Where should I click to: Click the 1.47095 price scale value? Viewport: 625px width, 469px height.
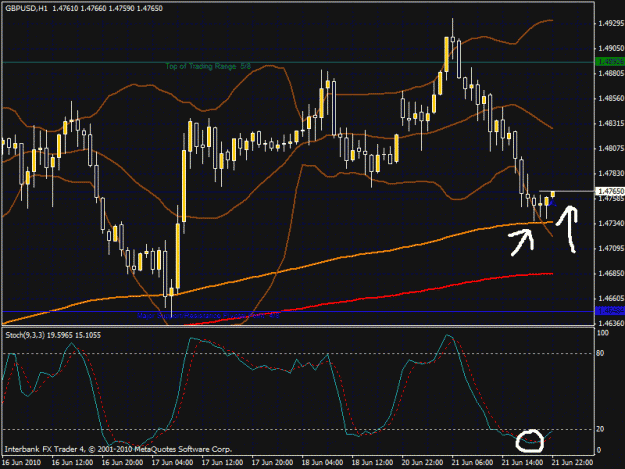coord(611,249)
